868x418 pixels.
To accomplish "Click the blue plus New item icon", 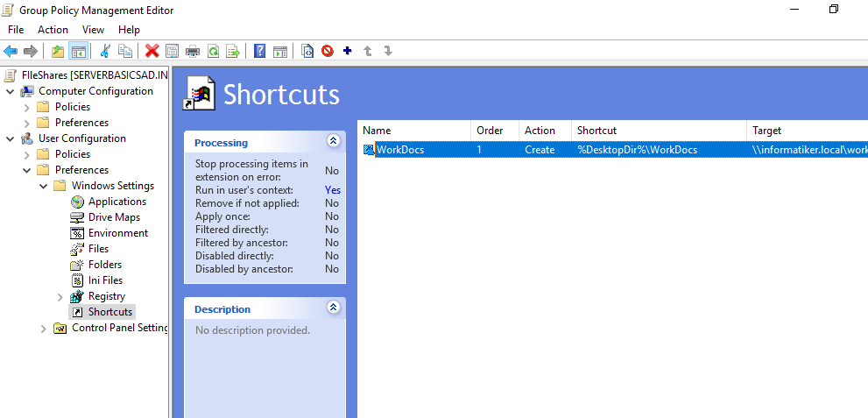I will click(348, 51).
